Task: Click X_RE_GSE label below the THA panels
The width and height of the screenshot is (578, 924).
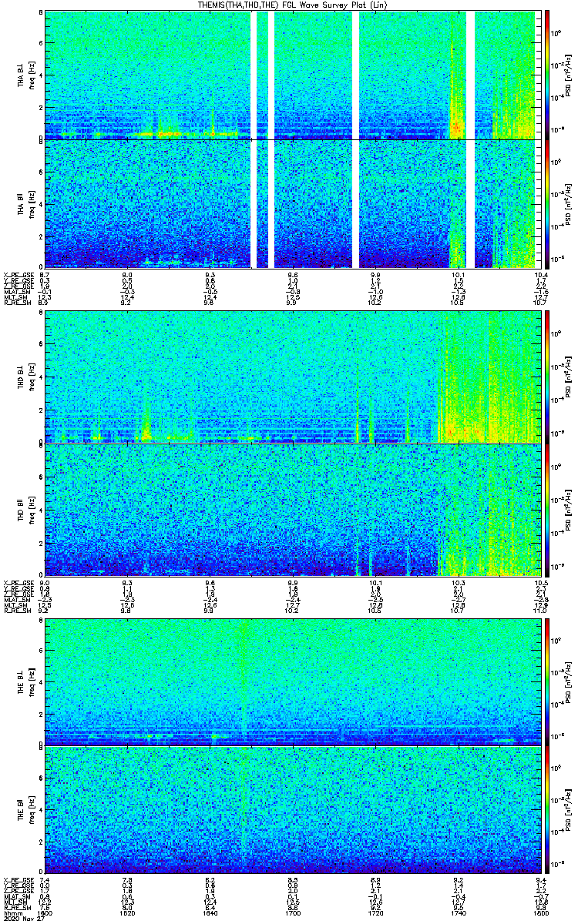Action: click(x=18, y=274)
